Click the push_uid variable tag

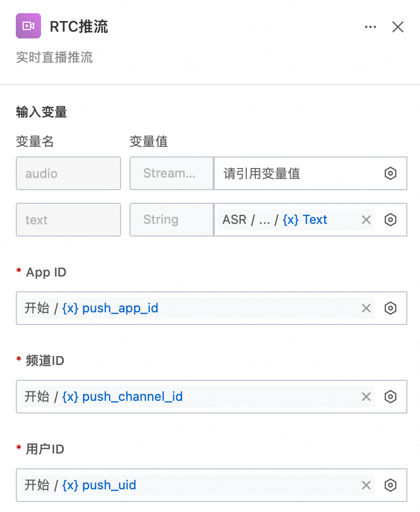(x=109, y=485)
